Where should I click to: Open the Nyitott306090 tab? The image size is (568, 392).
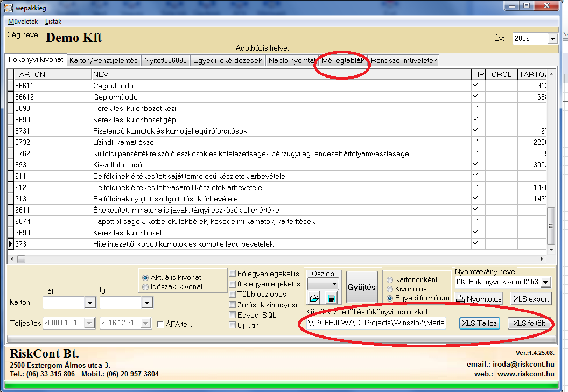(165, 60)
